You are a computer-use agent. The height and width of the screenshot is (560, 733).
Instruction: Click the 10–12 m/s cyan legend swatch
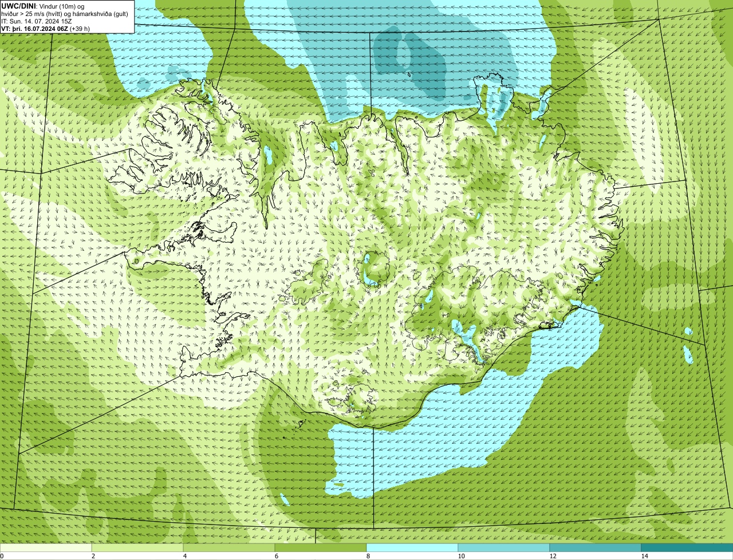[504, 547]
